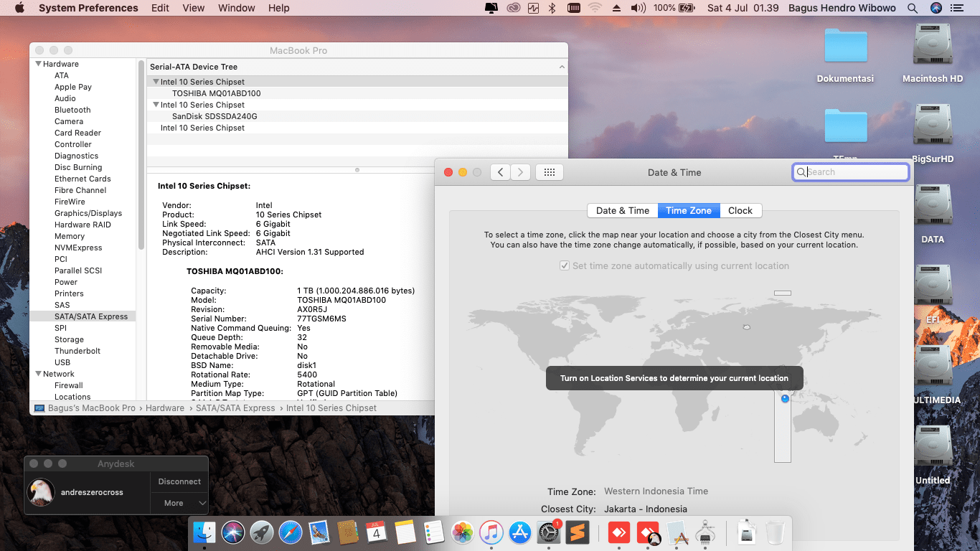Click System Preferences gear in Dock
The image size is (980, 551).
click(549, 532)
